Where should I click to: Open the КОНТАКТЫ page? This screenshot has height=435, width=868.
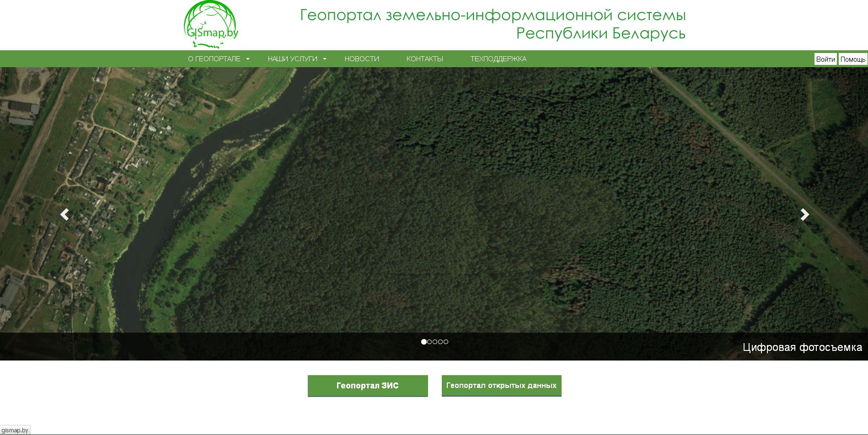(424, 59)
